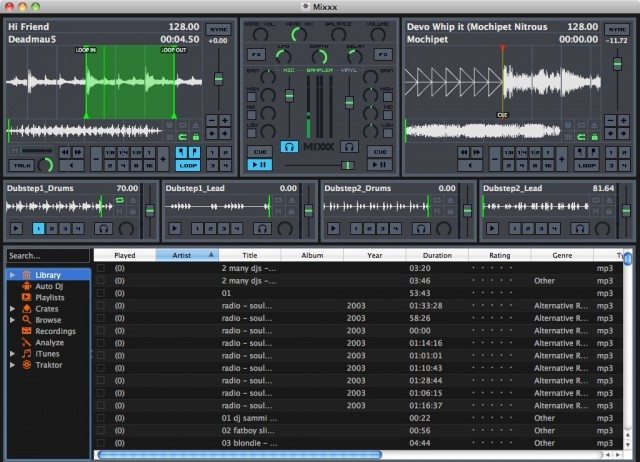The width and height of the screenshot is (640, 462).
Task: Click repeat icon on left deck
Action: tap(182, 125)
